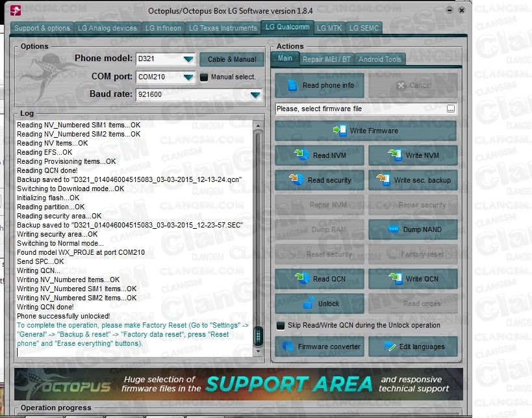Switch to the LG MTK tab
Screen dimensions: 532x418
coord(329,28)
